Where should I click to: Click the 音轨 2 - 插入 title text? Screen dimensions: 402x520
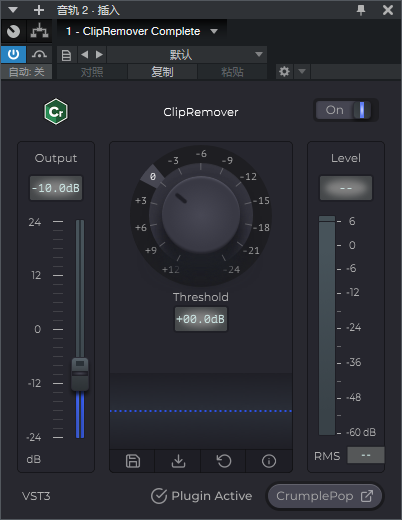(88, 10)
